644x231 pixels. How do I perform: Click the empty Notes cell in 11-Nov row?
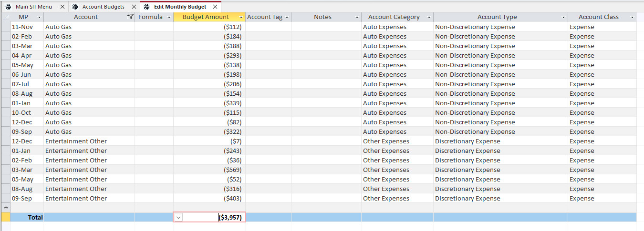[x=326, y=27]
